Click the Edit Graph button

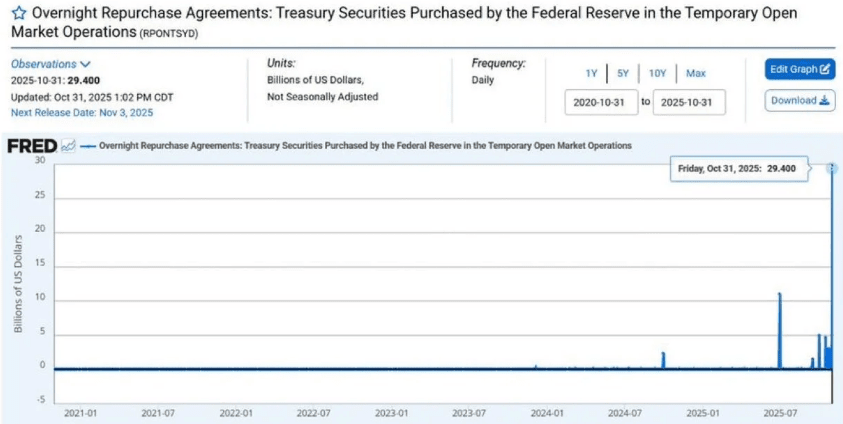(x=799, y=69)
